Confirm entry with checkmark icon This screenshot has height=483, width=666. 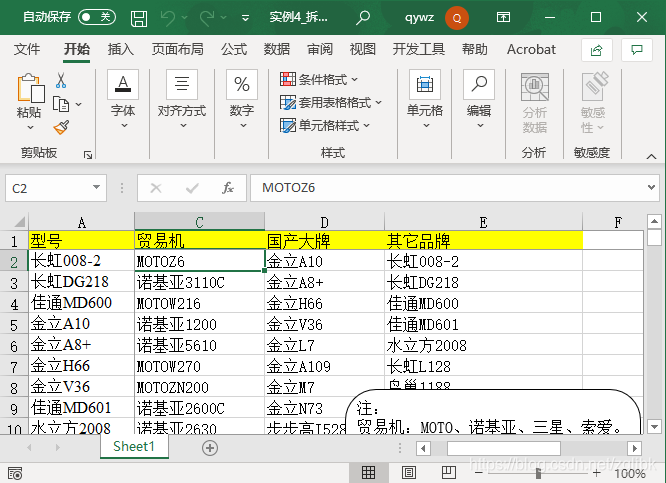(x=192, y=188)
